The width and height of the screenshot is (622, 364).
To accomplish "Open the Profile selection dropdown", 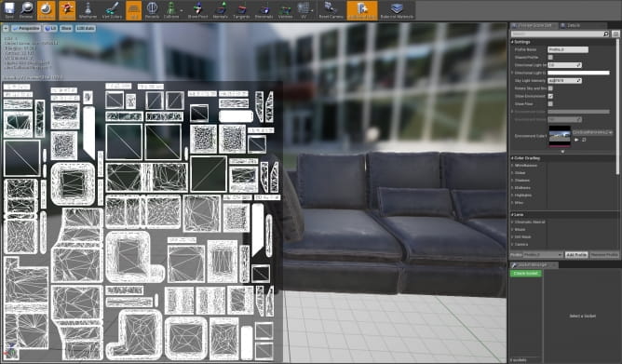I will coord(543,254).
